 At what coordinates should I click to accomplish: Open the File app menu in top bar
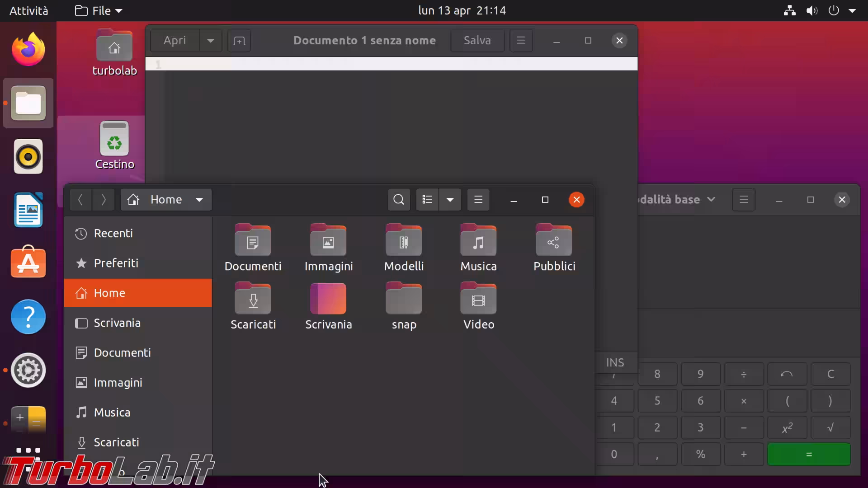pos(99,10)
